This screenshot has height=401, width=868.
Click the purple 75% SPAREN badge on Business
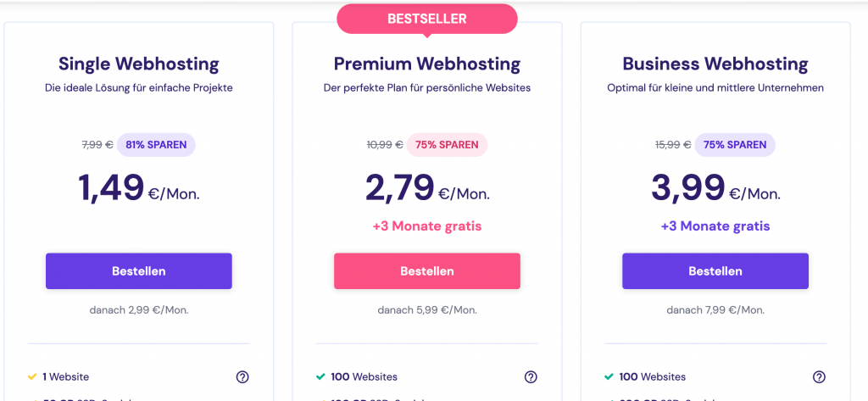point(734,145)
